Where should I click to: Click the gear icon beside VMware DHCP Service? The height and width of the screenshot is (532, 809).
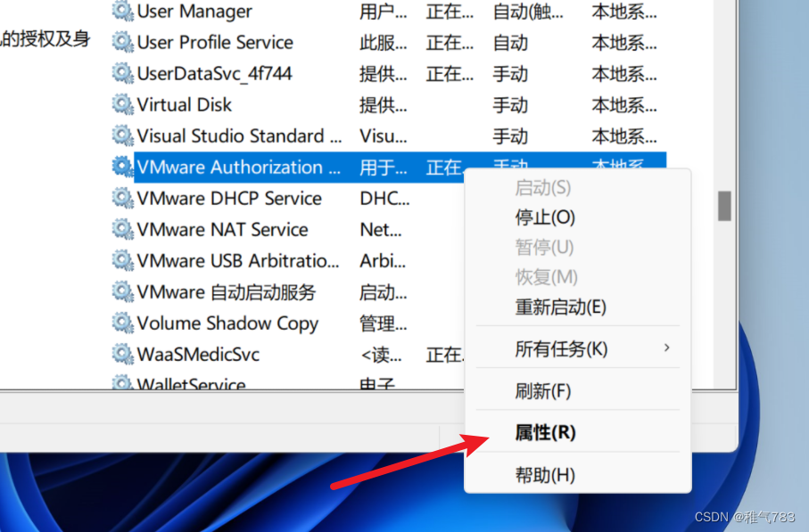tap(123, 198)
